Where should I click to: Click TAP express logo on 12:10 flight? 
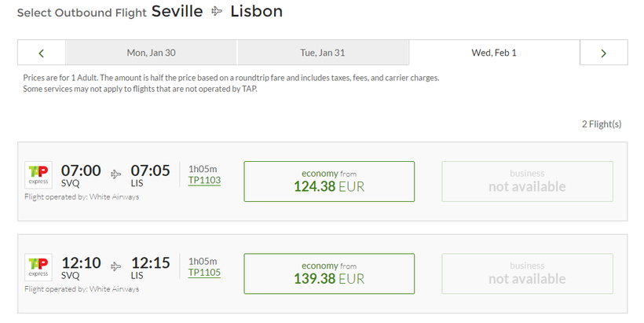click(x=38, y=267)
